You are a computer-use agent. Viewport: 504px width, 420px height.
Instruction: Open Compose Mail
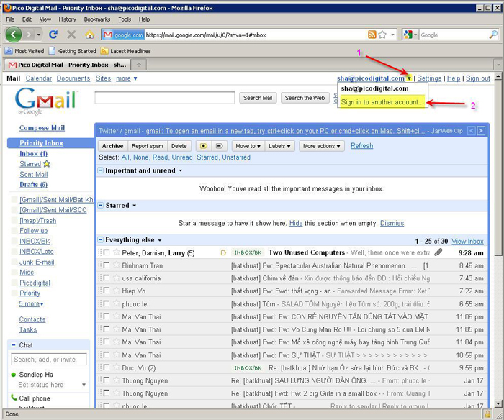click(x=42, y=128)
